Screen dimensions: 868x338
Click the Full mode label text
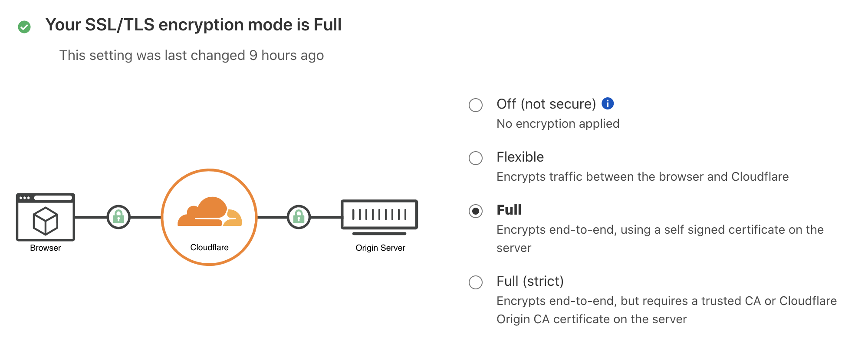[509, 210]
